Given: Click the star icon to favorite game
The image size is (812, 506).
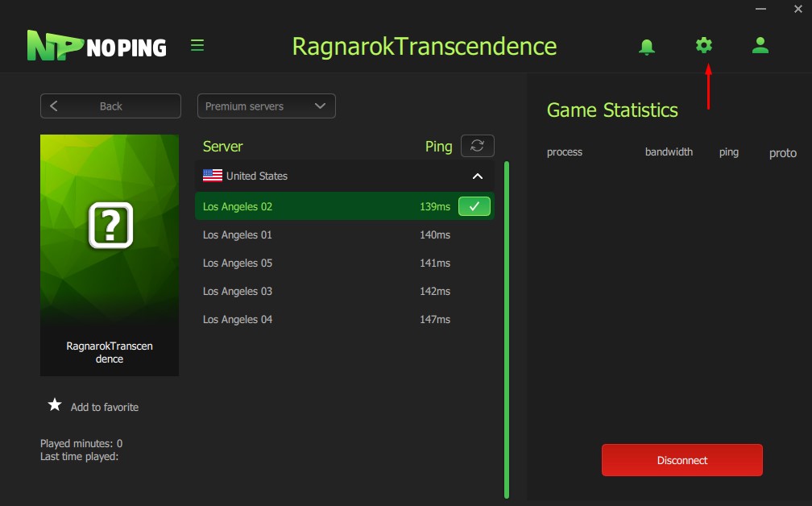Looking at the screenshot, I should pos(55,404).
